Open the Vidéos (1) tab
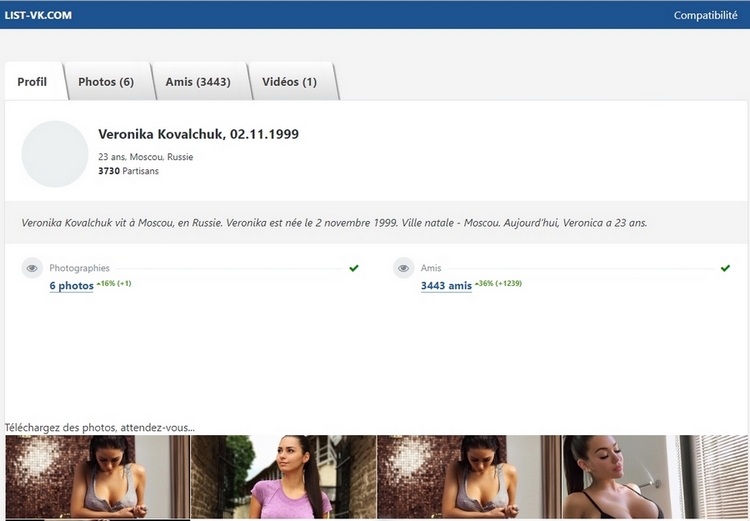750x521 pixels. coord(289,82)
